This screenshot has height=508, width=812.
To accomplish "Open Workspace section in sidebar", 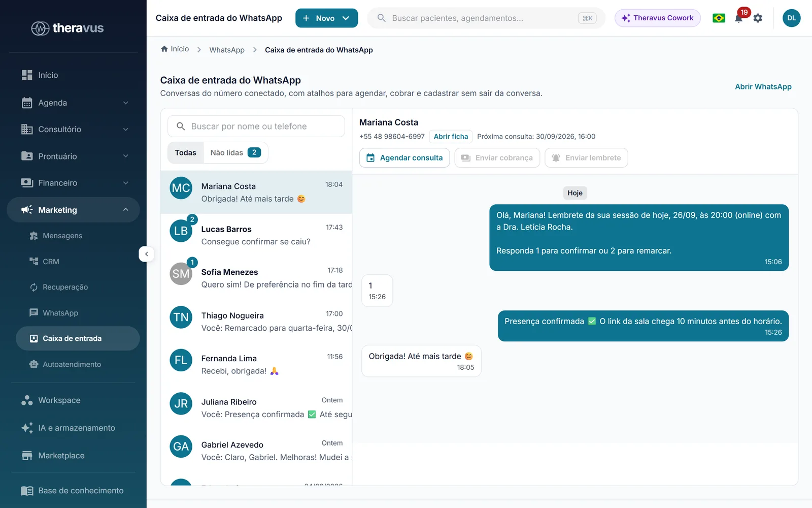I will point(59,400).
